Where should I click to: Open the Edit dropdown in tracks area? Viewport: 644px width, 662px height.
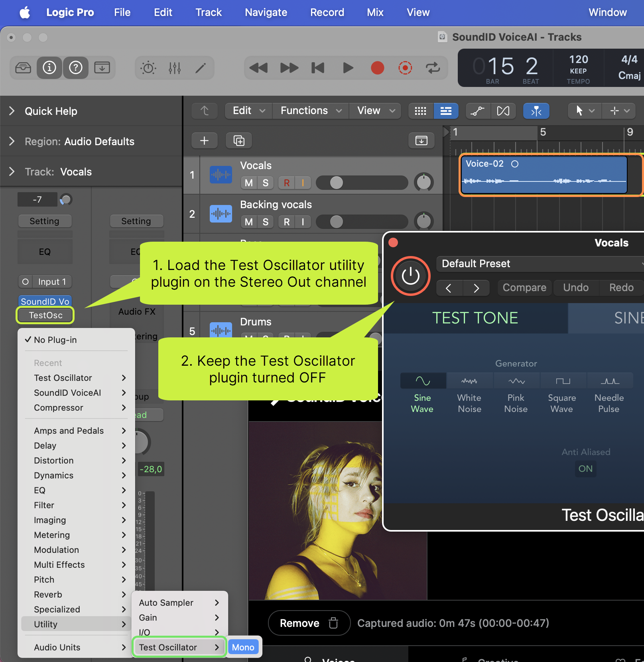(x=249, y=111)
